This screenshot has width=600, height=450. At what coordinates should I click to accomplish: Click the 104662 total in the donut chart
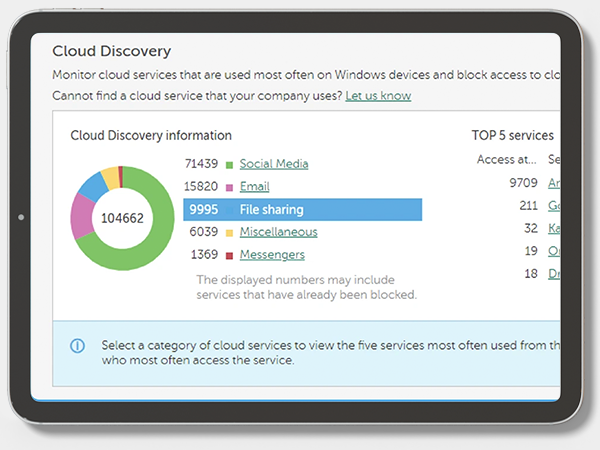tap(122, 218)
